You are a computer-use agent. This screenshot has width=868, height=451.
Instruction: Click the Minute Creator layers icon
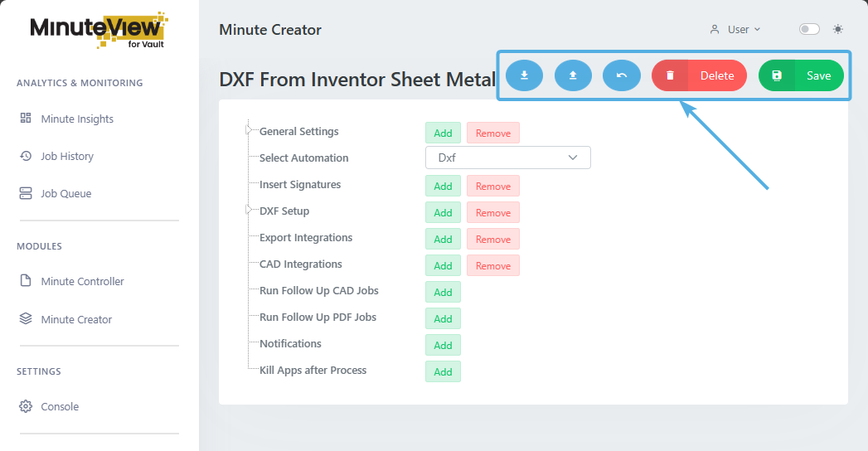point(26,318)
